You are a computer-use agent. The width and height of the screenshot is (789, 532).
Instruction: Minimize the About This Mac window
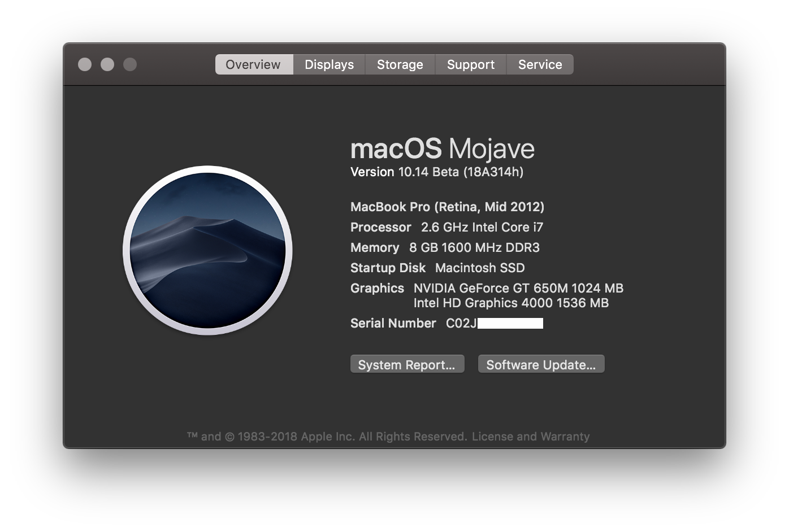pos(107,64)
